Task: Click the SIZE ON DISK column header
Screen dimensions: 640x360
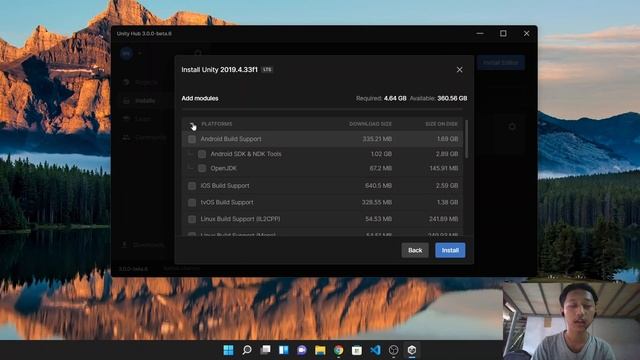Action: [442, 124]
